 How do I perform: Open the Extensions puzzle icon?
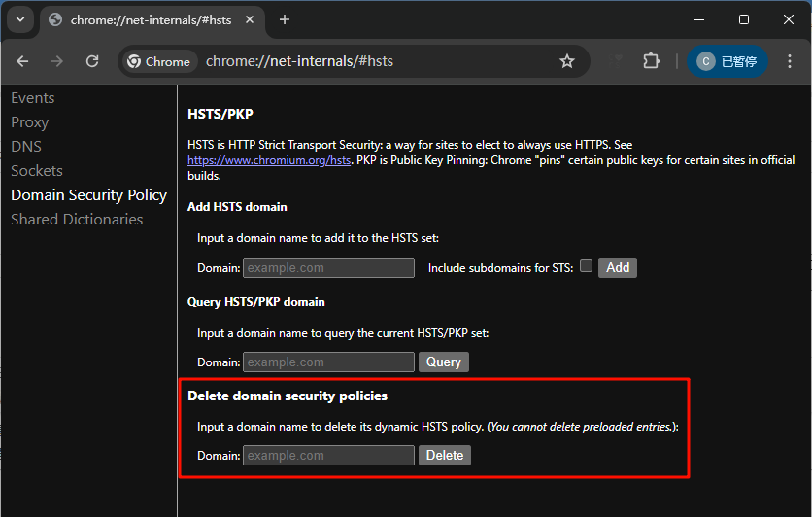point(651,61)
